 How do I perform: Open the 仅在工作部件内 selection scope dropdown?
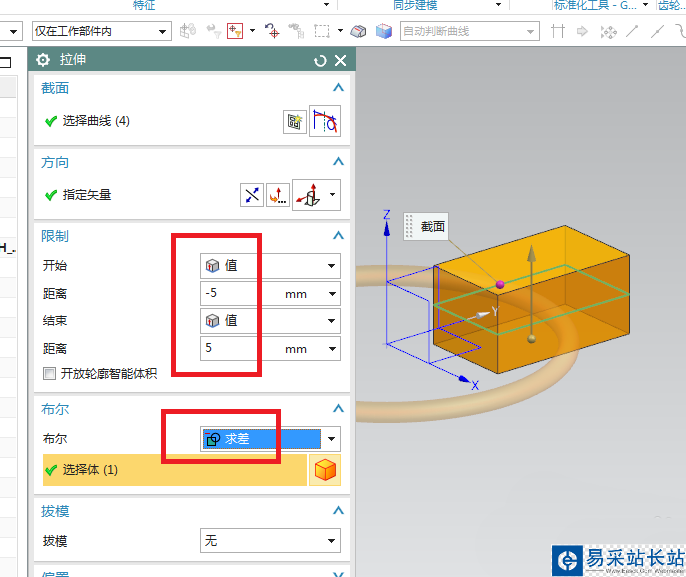tap(102, 31)
